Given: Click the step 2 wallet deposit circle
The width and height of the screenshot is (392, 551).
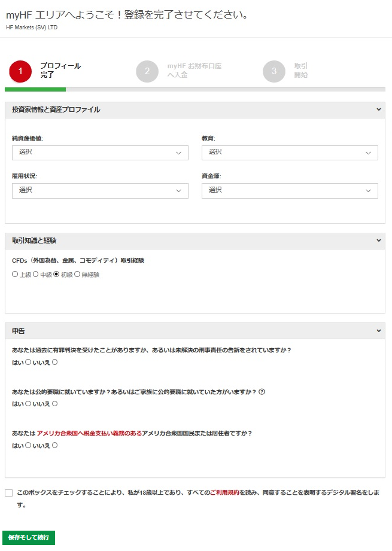Looking at the screenshot, I should pos(147,71).
